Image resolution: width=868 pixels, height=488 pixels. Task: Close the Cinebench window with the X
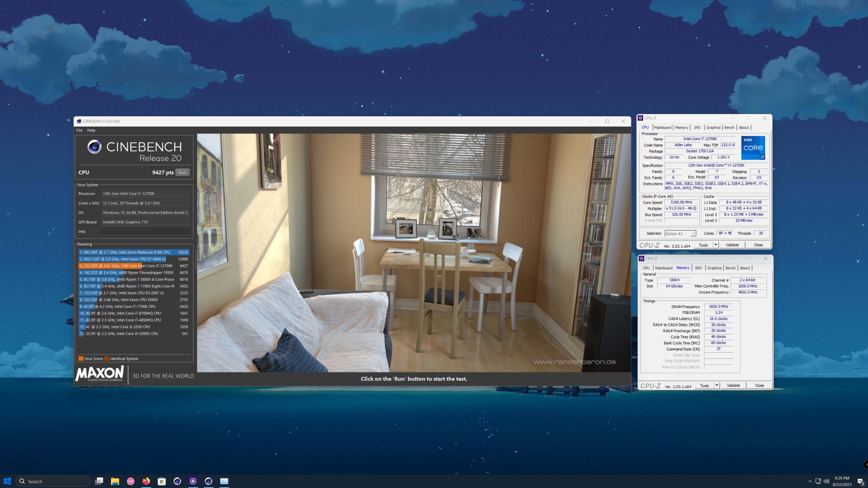pyautogui.click(x=623, y=121)
